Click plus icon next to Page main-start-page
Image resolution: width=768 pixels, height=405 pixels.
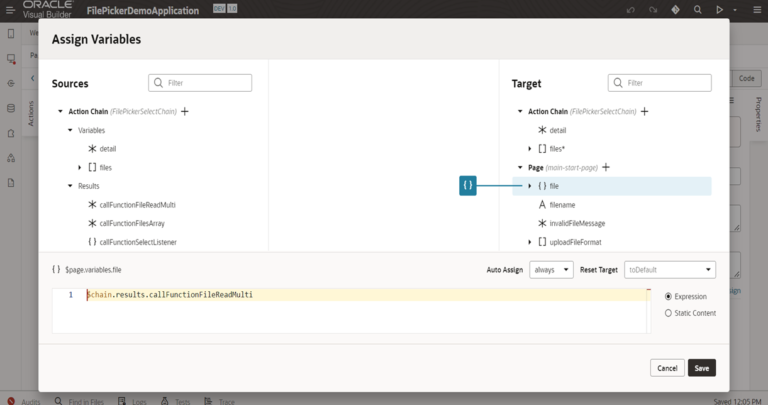pos(606,167)
